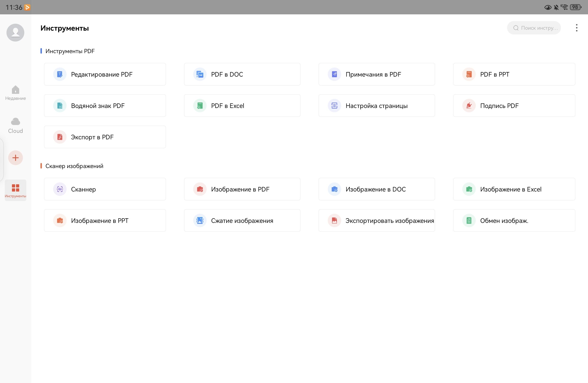Click the Изображение в Excel green camera icon
588x383 pixels.
pos(469,189)
